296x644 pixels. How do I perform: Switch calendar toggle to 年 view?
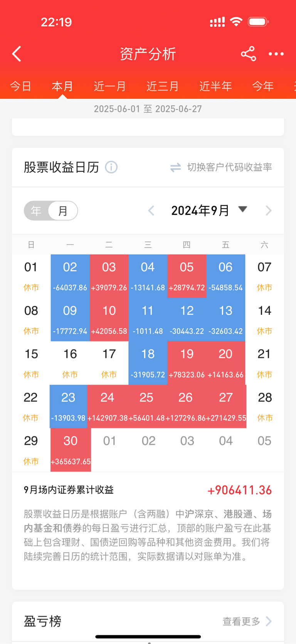click(36, 211)
